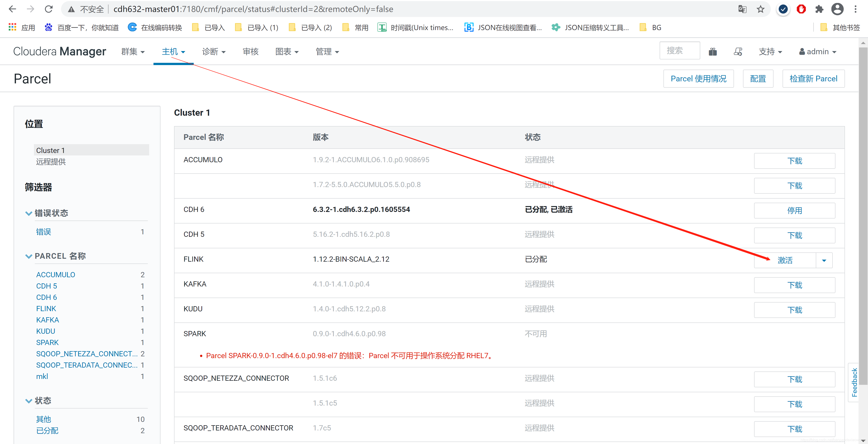Viewport: 868px width, 444px height.
Task: Click the 配置 button
Action: [x=758, y=79]
